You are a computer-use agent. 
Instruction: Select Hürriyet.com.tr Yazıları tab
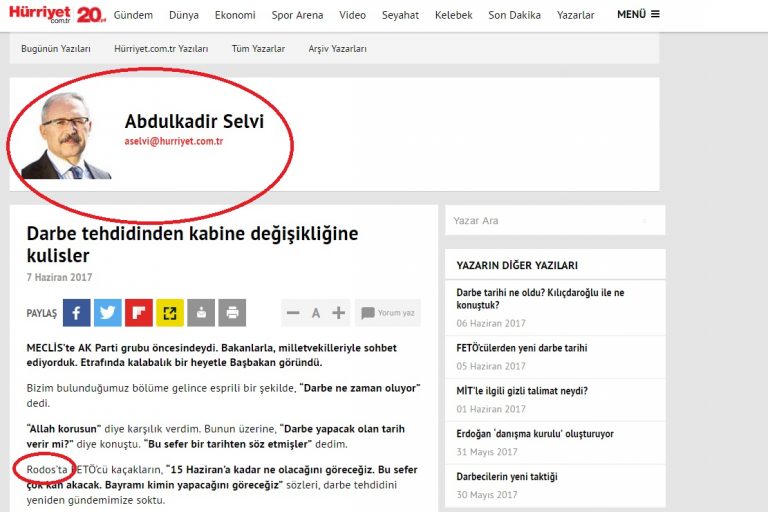click(161, 49)
